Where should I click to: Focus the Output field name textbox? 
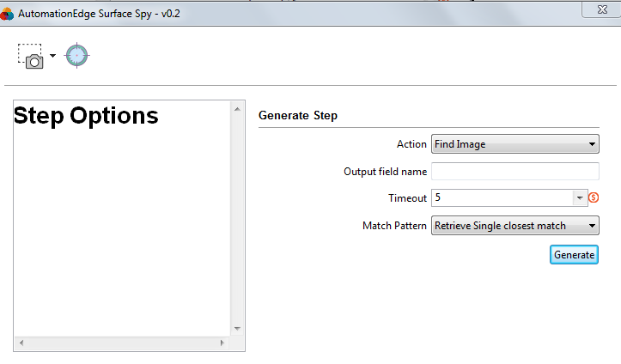point(514,172)
